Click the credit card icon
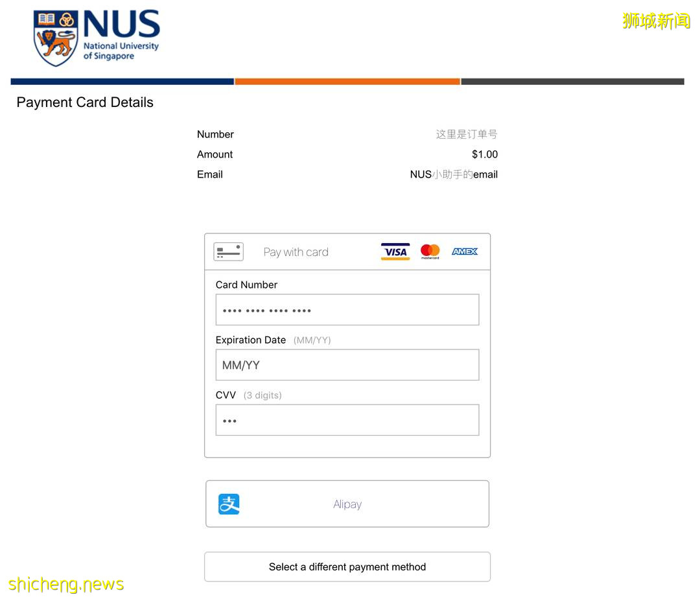This screenshot has width=700, height=597. tap(229, 252)
